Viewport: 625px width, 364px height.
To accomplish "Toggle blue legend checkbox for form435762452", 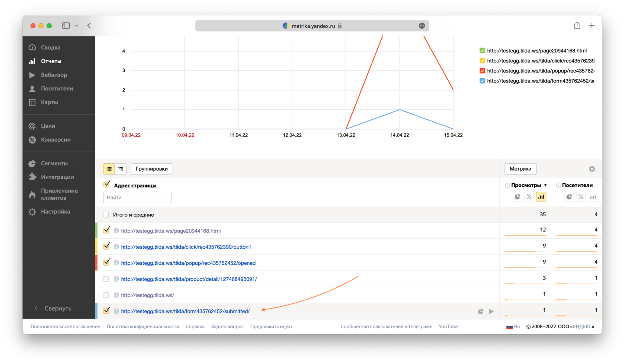I will [x=482, y=81].
